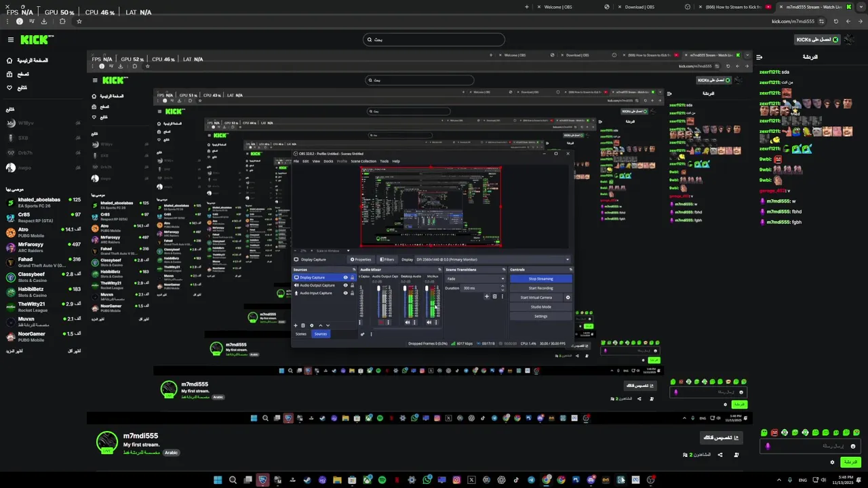Lock the Display Capture source

click(352, 277)
